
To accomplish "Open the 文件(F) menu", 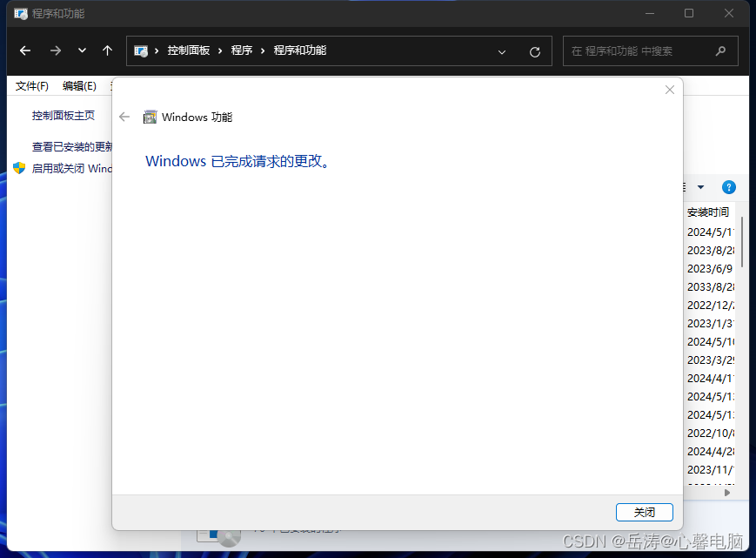I will point(32,86).
